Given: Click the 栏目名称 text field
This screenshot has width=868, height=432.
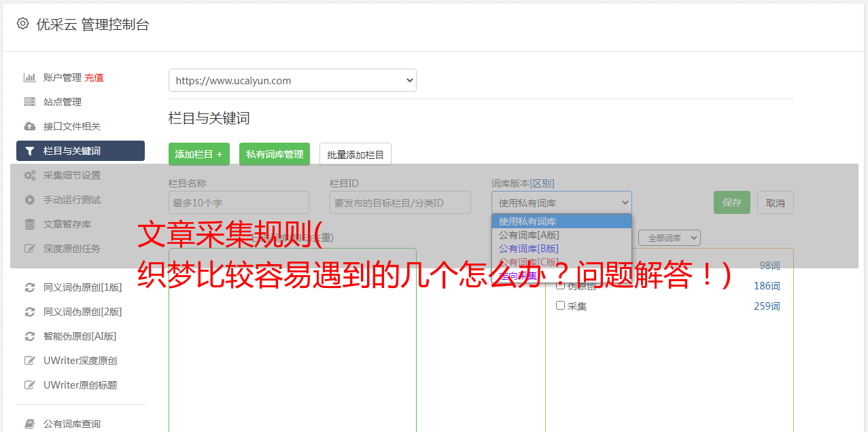Looking at the screenshot, I should [x=239, y=202].
